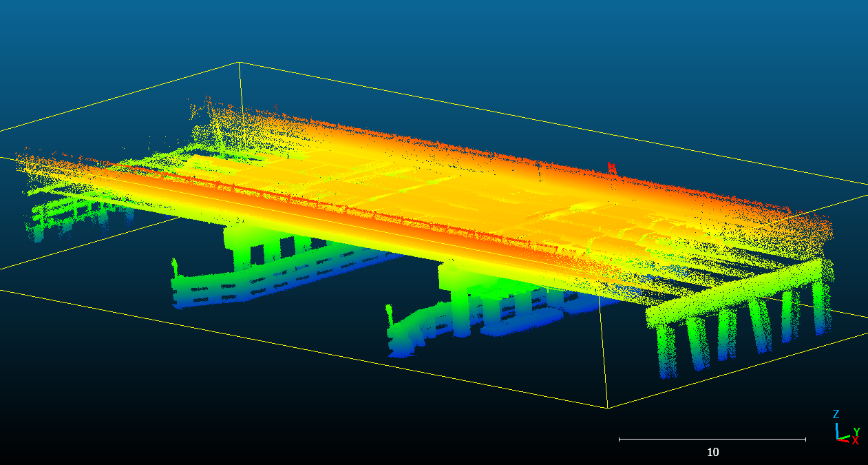Pick the small red object on bridge deck
Viewport: 868px width, 465px height.
pyautogui.click(x=611, y=168)
